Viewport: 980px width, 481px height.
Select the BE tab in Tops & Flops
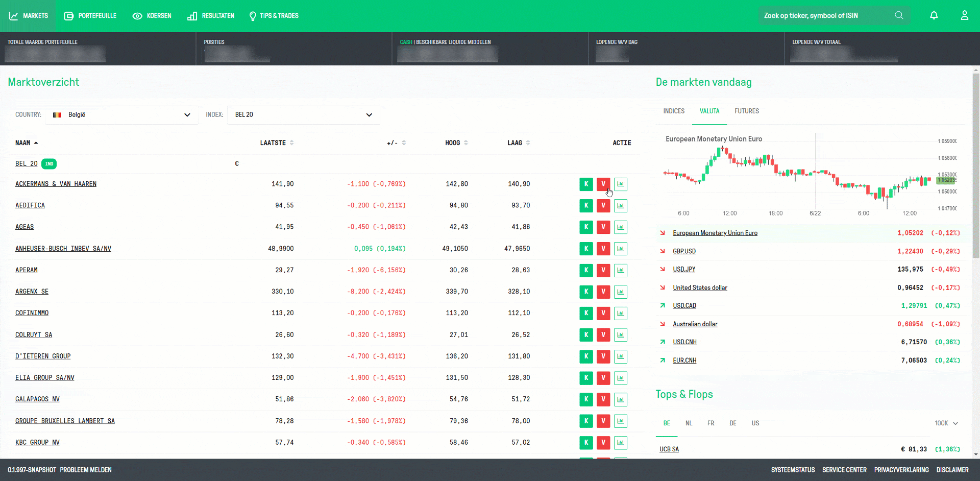click(x=667, y=423)
